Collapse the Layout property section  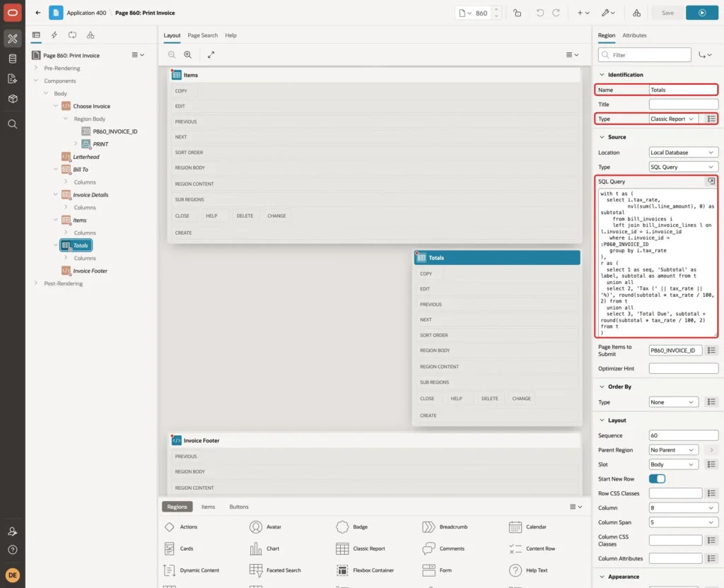(x=602, y=421)
